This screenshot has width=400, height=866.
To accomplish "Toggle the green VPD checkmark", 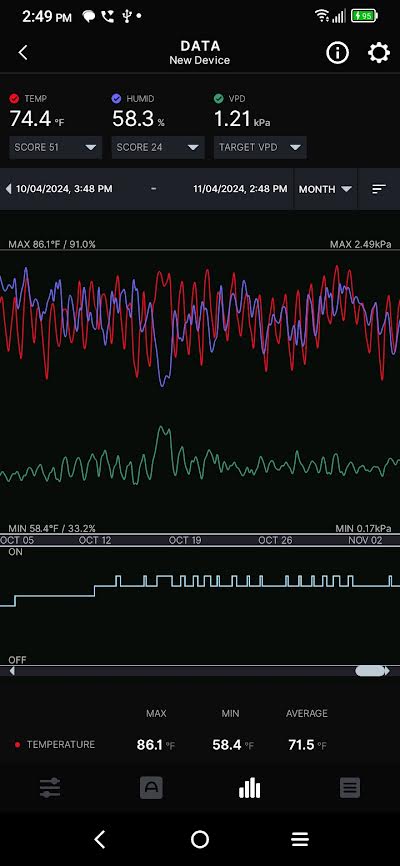I will [x=219, y=98].
